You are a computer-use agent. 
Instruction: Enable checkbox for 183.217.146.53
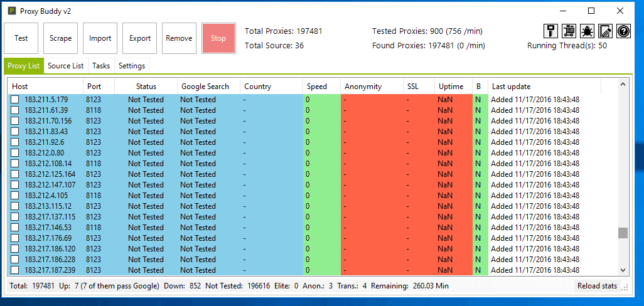coord(15,228)
